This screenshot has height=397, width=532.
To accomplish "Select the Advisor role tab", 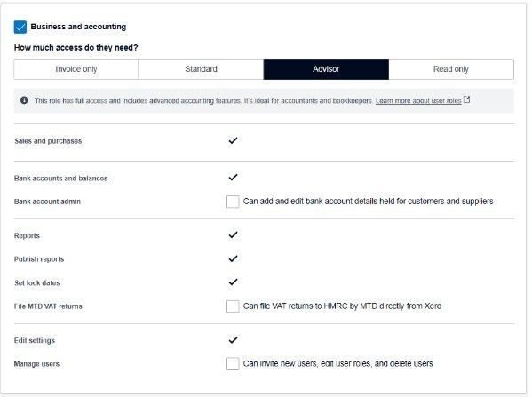I will click(326, 69).
